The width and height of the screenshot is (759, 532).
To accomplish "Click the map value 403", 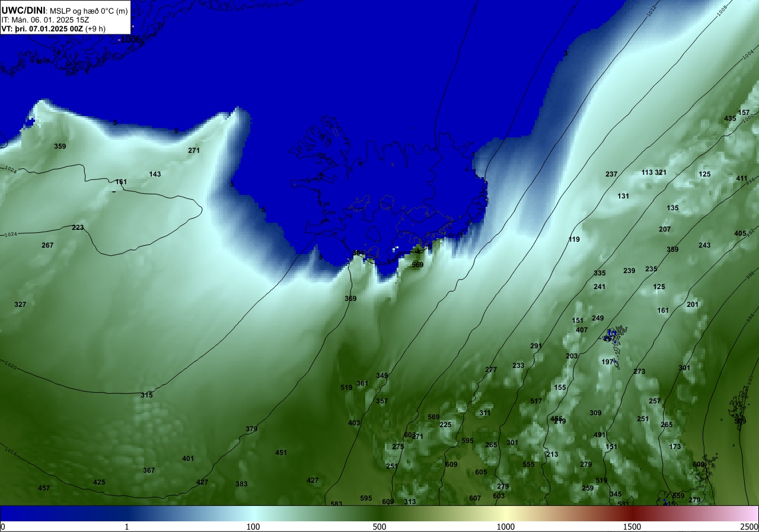I will pos(354,423).
